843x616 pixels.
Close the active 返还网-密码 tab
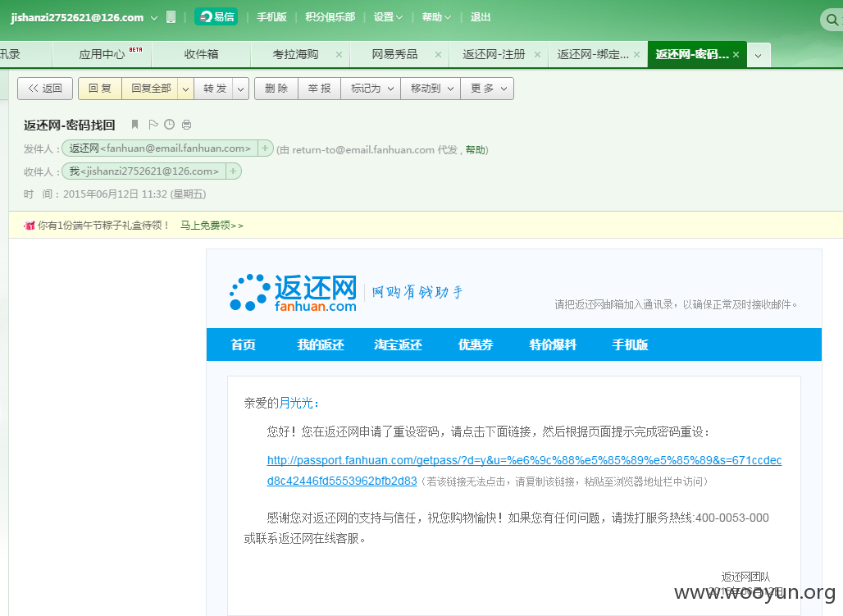(736, 54)
